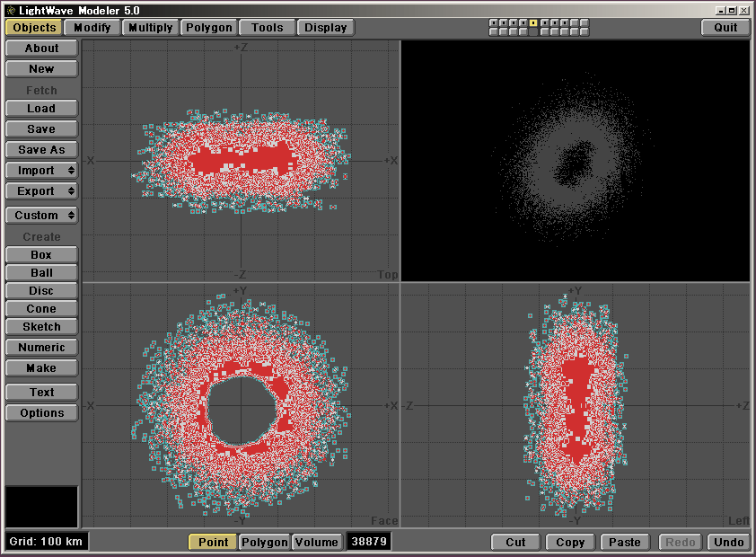Set the first layer as background layer

coord(494,31)
